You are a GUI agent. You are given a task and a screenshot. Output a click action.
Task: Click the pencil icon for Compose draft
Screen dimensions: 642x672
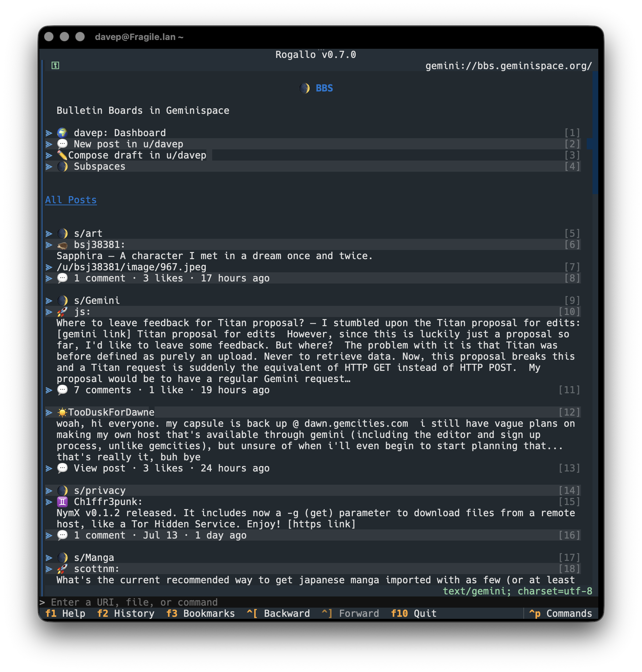[62, 155]
